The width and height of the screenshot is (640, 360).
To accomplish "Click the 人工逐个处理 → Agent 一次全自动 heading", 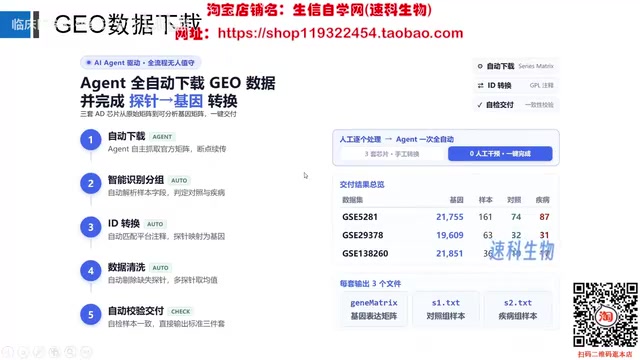I will pyautogui.click(x=396, y=139).
